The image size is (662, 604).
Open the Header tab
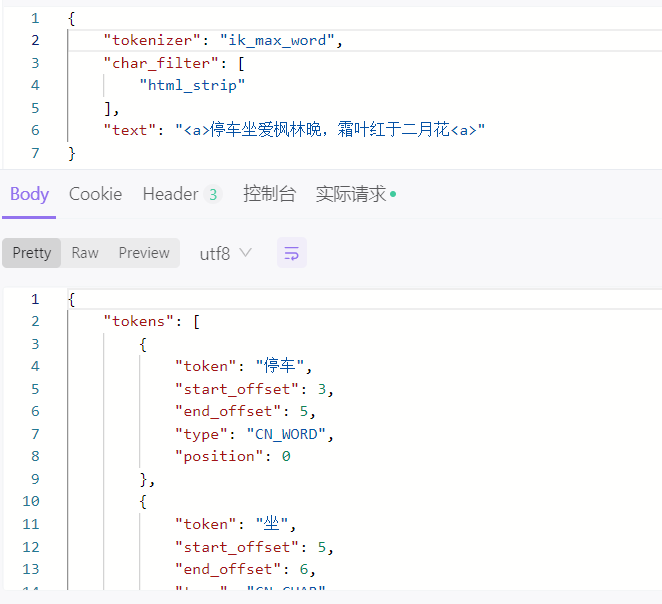tap(170, 194)
